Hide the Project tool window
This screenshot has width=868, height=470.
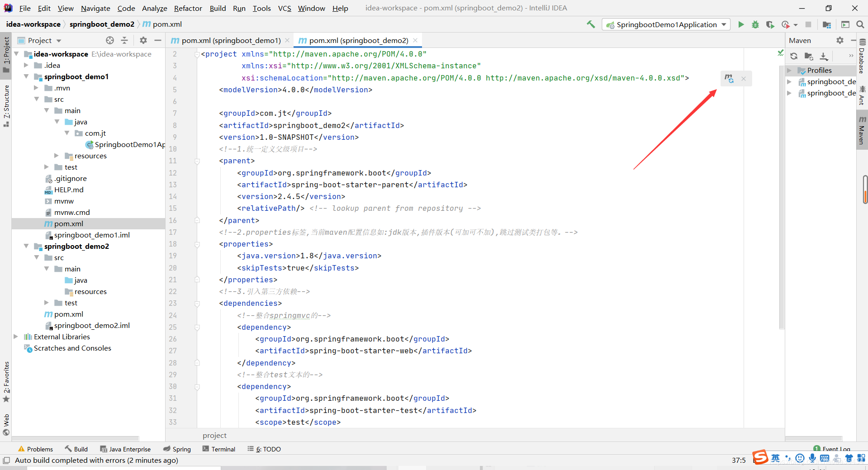coord(158,40)
